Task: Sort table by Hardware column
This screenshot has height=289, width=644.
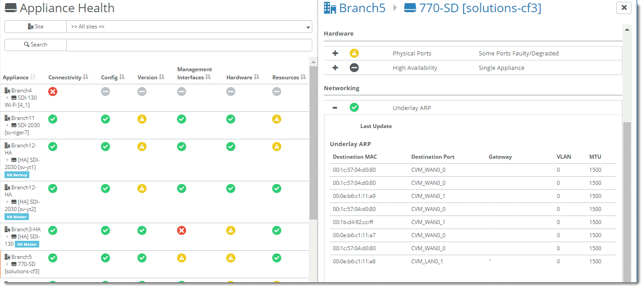Action: click(x=256, y=77)
